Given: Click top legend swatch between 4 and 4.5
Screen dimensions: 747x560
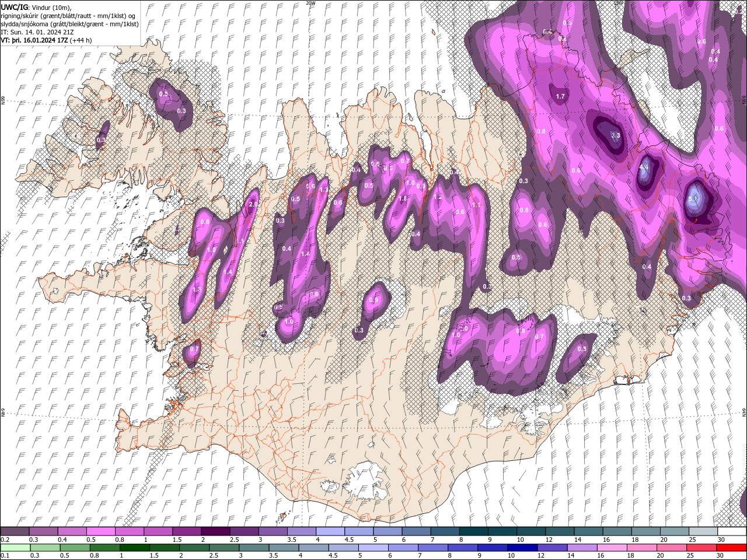Looking at the screenshot, I should [x=330, y=531].
